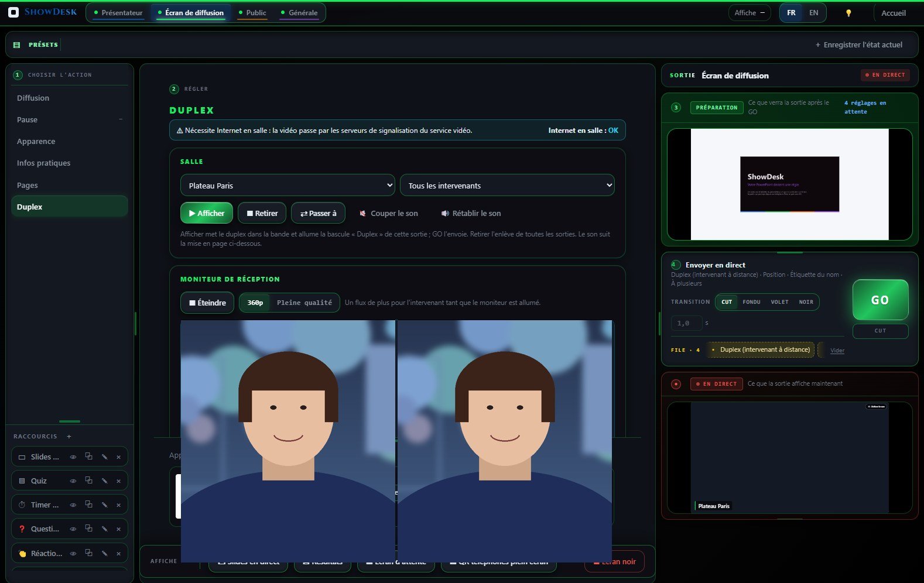This screenshot has height=583, width=924.
Task: Collapse the Affiche panel button
Action: point(750,13)
